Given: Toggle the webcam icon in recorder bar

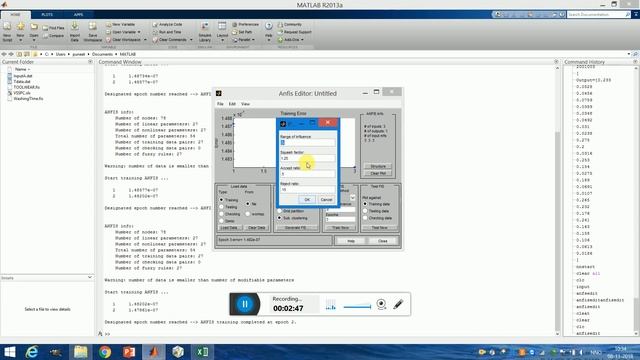Looking at the screenshot, I should (381, 304).
